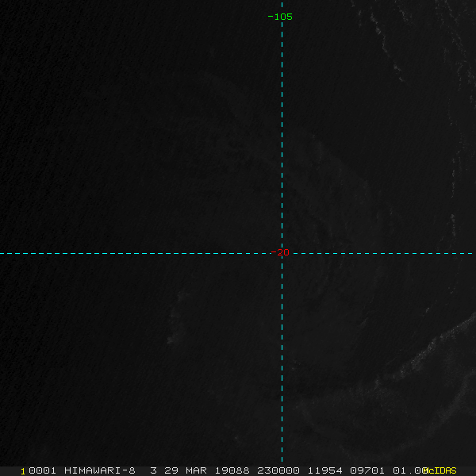The height and width of the screenshot is (476, 476).
Task: Click the yellow McIDAS label
Action: point(440,470)
